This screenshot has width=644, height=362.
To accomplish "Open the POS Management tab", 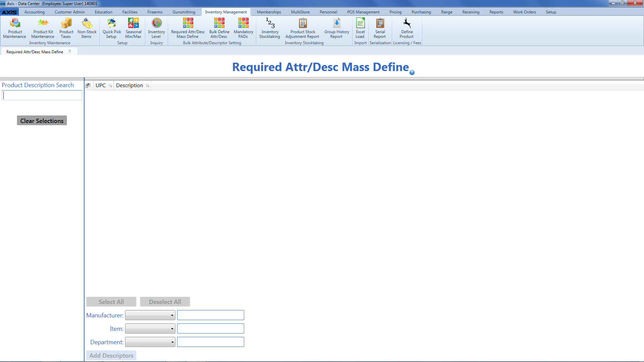I will (363, 12).
